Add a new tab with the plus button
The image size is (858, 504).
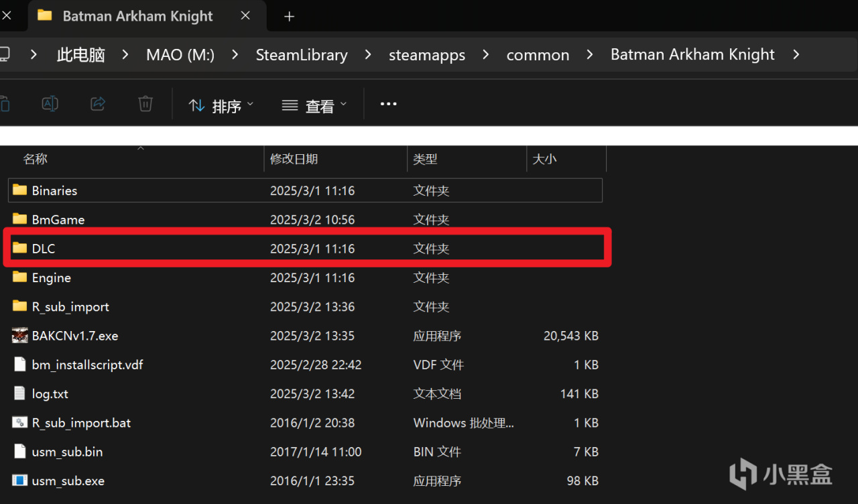(290, 16)
